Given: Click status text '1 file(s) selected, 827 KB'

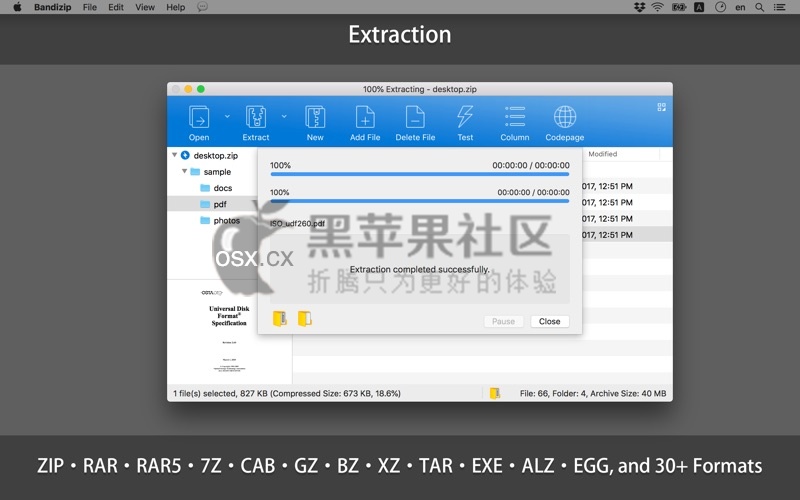Looking at the screenshot, I should coord(220,393).
